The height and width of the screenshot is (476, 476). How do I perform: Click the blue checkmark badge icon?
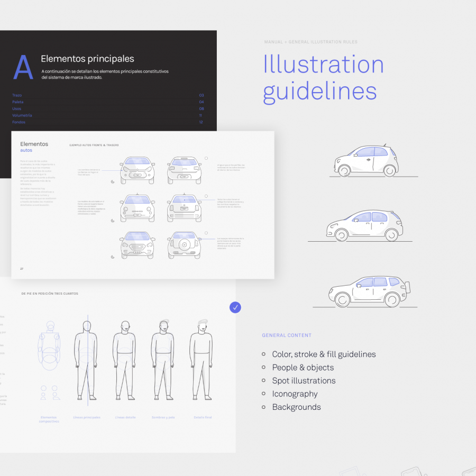pyautogui.click(x=235, y=307)
